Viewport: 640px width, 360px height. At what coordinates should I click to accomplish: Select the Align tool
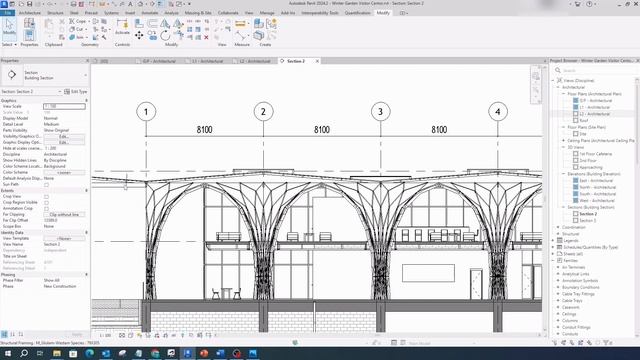(139, 24)
